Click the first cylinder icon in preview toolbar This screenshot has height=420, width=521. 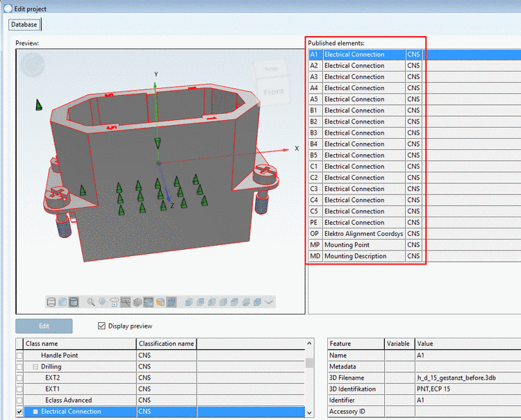click(51, 302)
